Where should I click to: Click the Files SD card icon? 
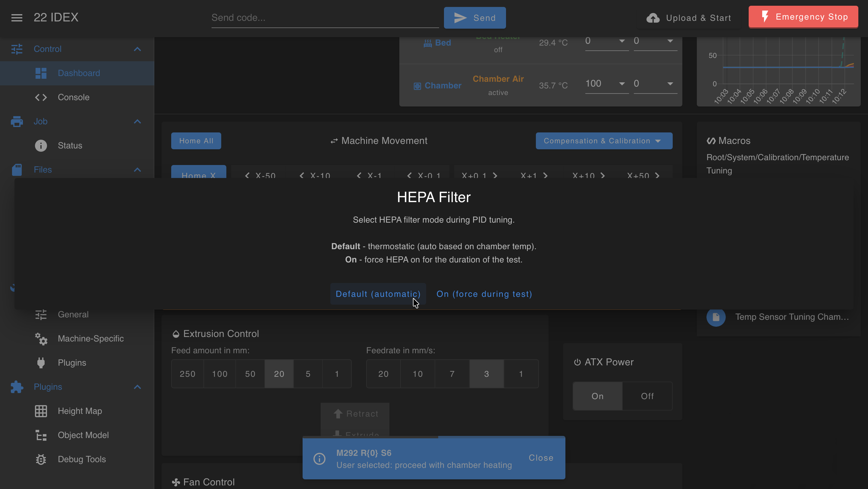point(17,170)
